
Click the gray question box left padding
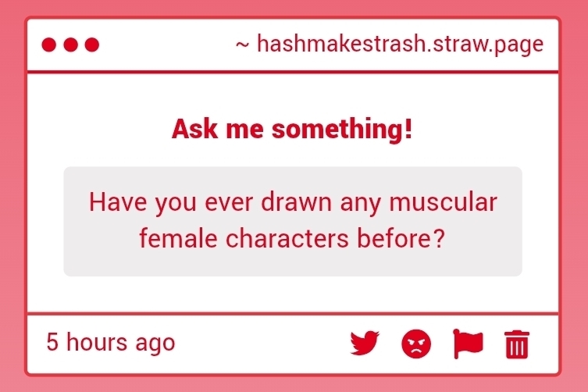pyautogui.click(x=74, y=221)
